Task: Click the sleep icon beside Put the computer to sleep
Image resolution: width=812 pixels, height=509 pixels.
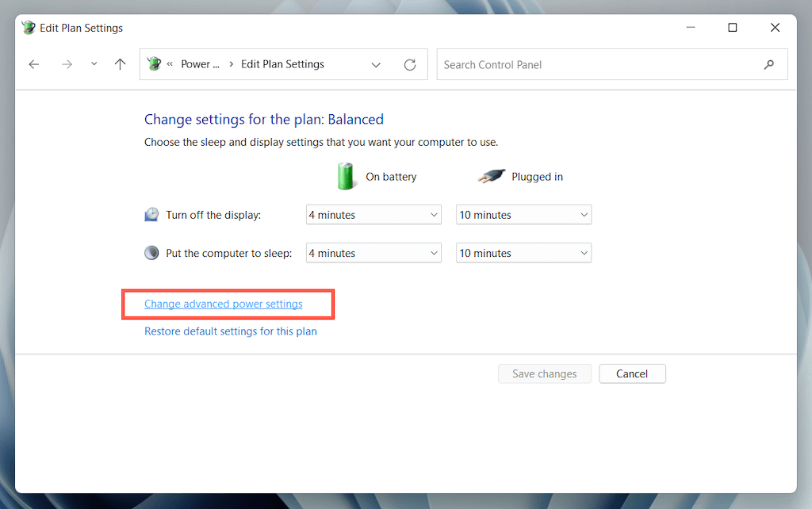Action: click(x=151, y=253)
